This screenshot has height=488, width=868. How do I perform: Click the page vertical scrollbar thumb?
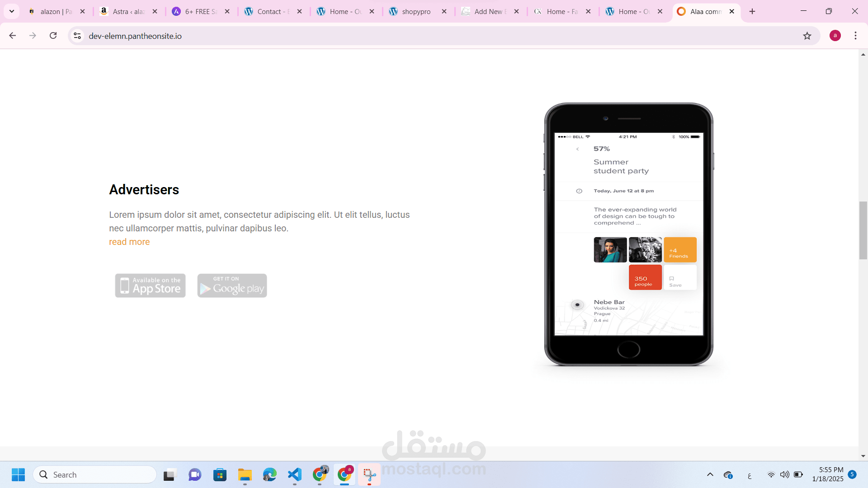click(863, 230)
